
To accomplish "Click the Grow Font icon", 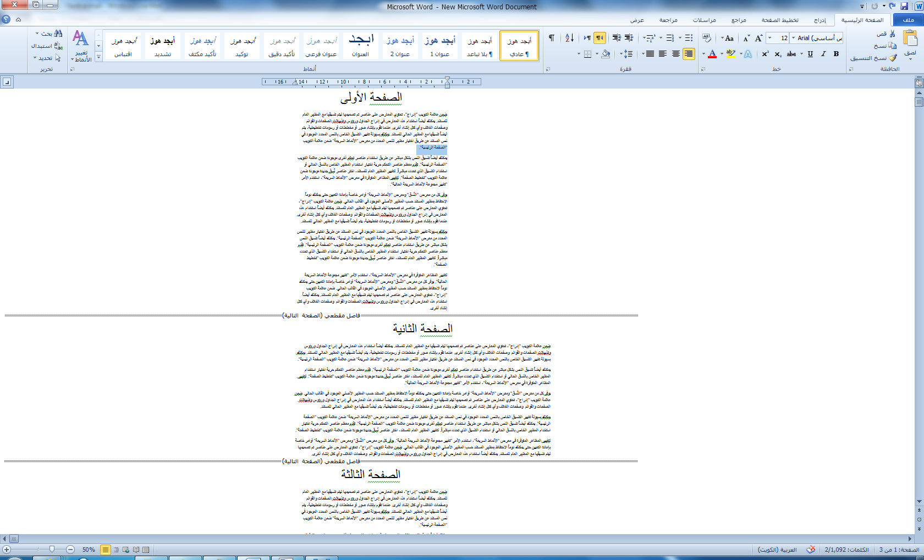I will click(758, 38).
